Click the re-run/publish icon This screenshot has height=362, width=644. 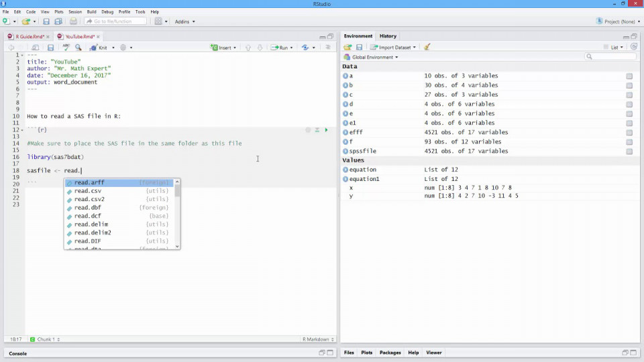click(305, 48)
